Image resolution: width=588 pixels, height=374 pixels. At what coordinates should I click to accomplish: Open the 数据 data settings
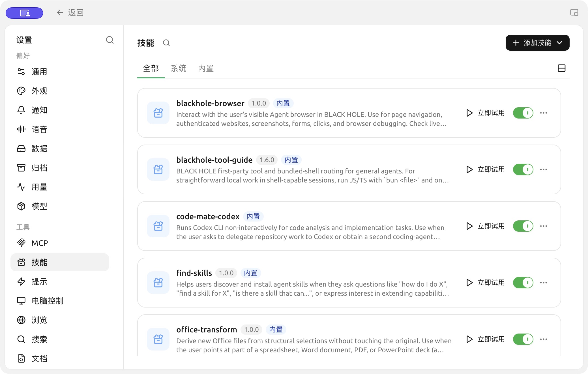click(60, 149)
